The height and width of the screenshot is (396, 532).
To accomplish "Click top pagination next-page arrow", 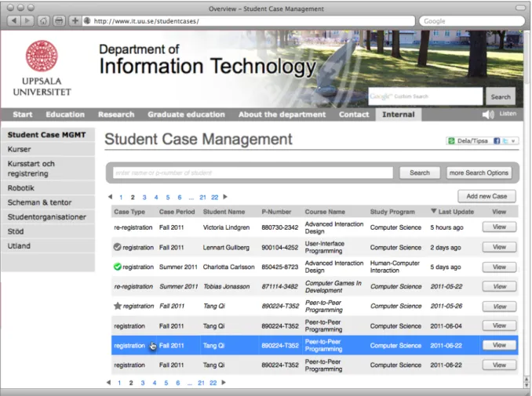I will tap(225, 197).
